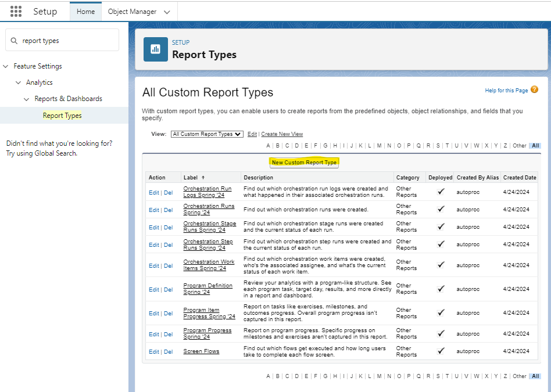
Task: Click the Edit view link beside View dropdown
Action: click(252, 134)
